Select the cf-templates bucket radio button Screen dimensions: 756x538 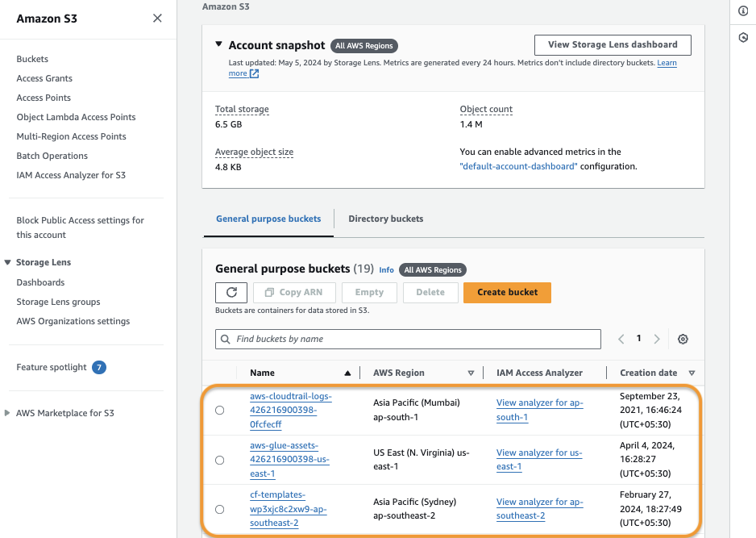[220, 509]
